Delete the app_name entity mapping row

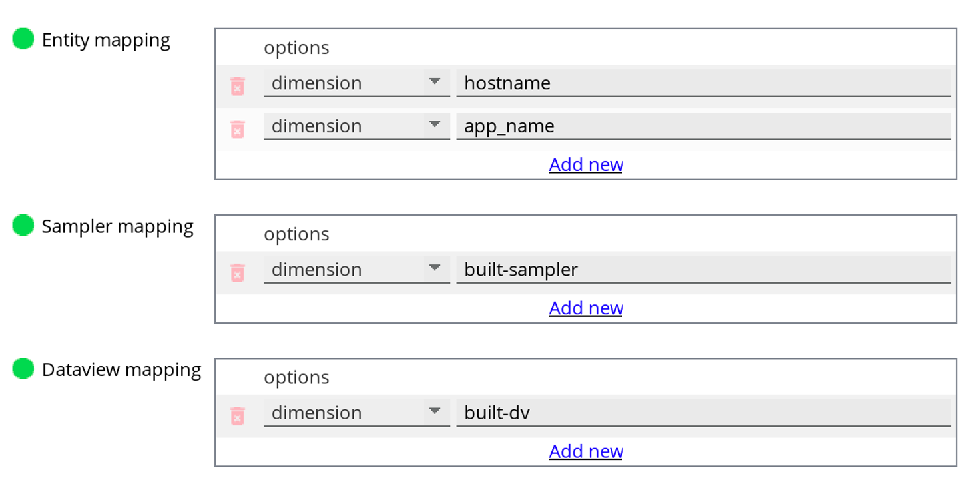coord(237,129)
